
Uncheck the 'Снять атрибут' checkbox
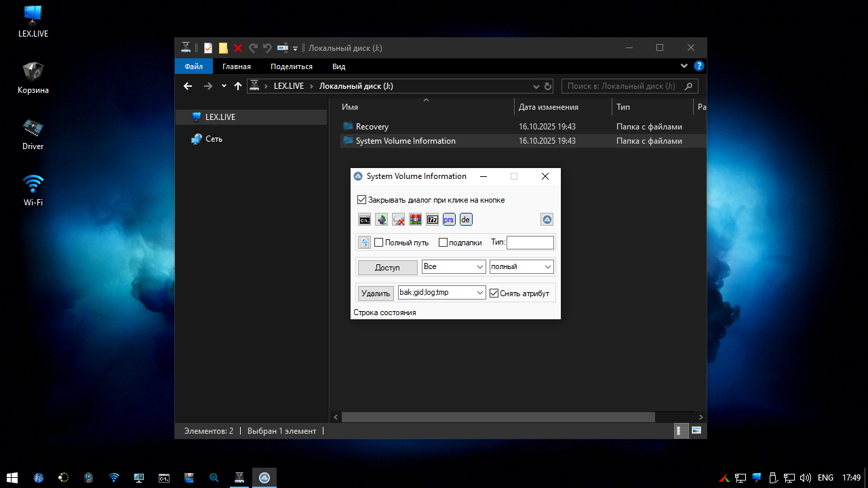[494, 293]
